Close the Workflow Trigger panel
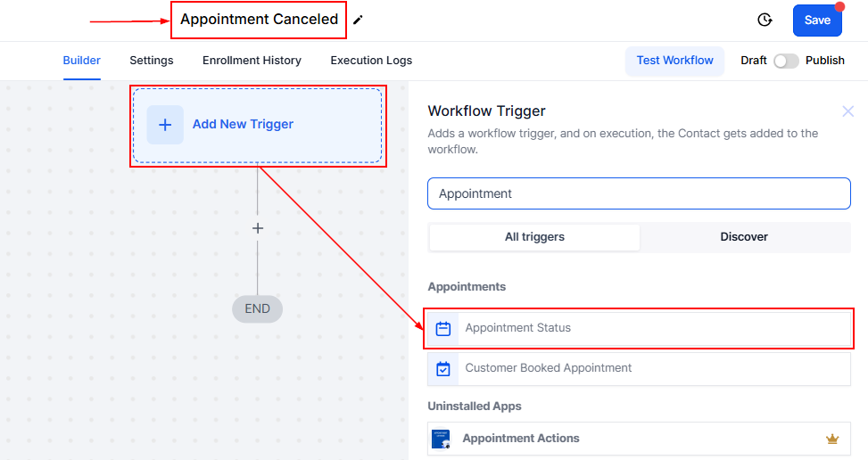The width and height of the screenshot is (868, 460). (x=847, y=111)
